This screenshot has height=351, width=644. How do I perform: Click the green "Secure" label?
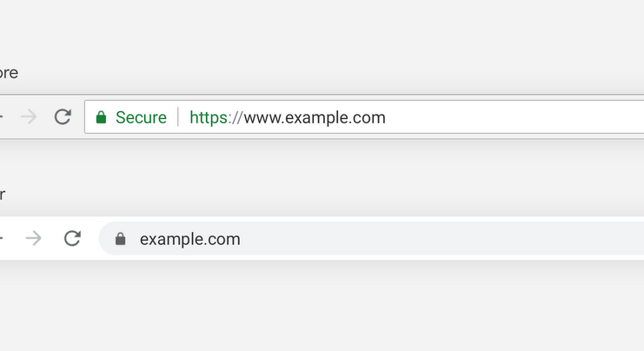[141, 117]
